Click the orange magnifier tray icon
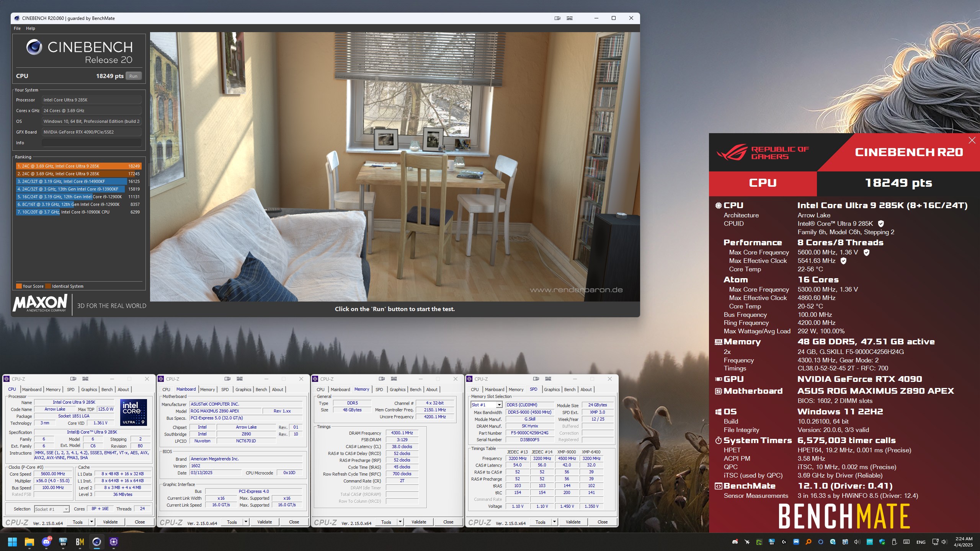980x551 pixels. coord(808,542)
